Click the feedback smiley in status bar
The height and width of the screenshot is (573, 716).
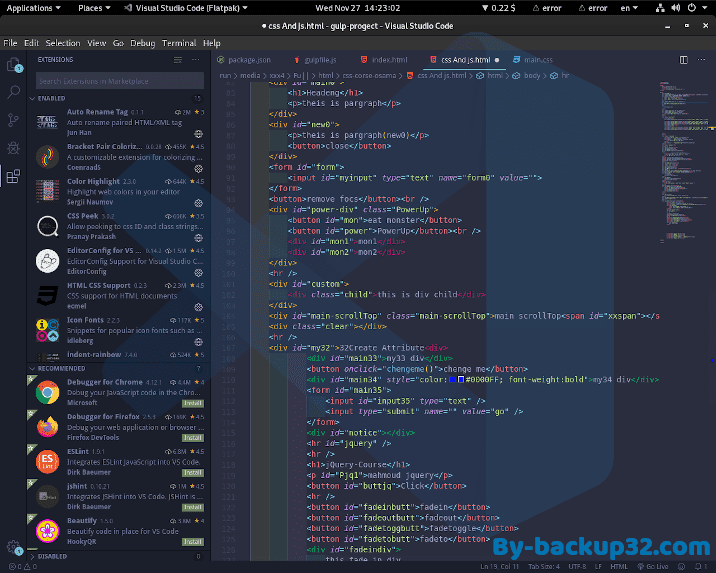pos(681,567)
